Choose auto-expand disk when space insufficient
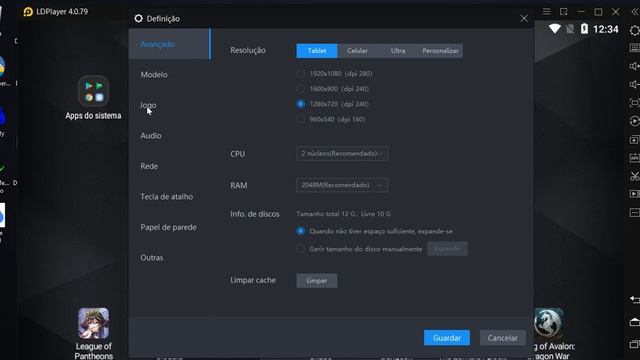Viewport: 640px width, 360px height. coord(301,231)
